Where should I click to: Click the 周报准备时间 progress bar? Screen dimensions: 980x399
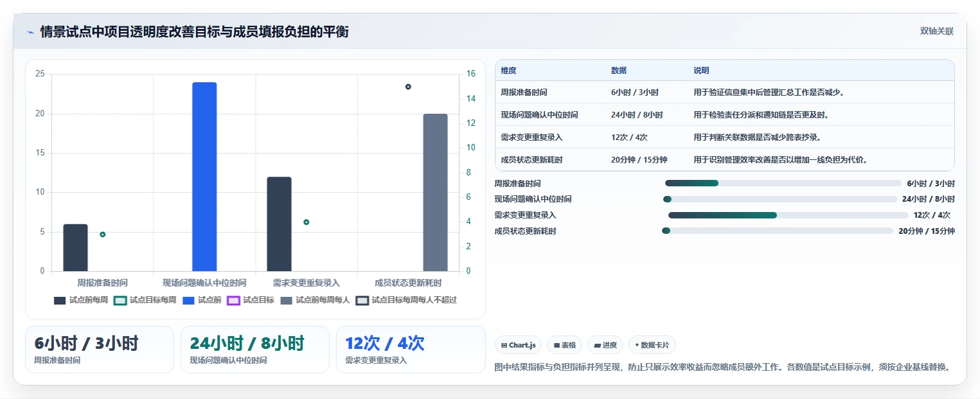[x=783, y=183]
